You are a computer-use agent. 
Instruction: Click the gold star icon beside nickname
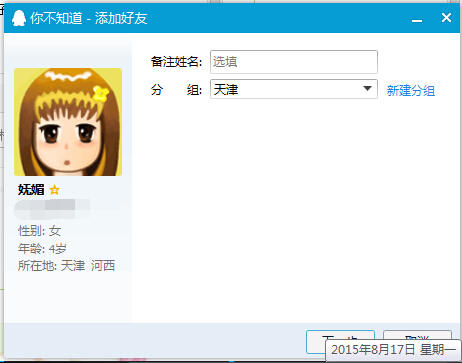pos(54,190)
